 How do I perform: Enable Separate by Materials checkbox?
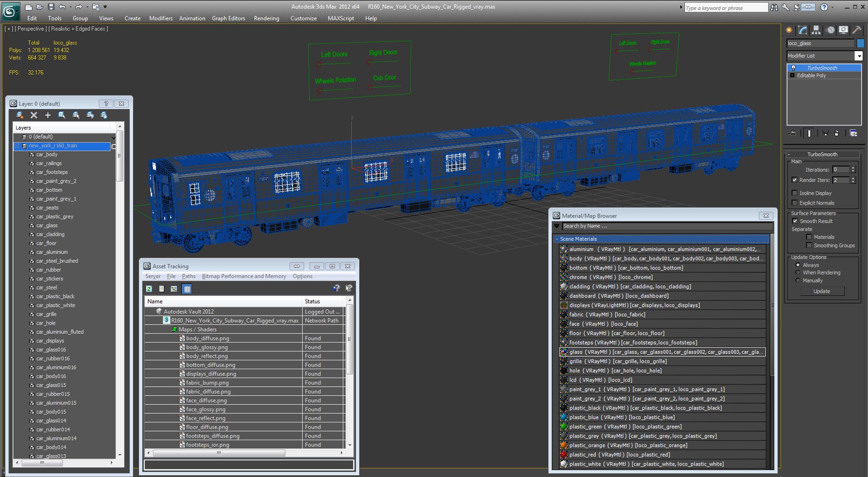pyautogui.click(x=809, y=237)
